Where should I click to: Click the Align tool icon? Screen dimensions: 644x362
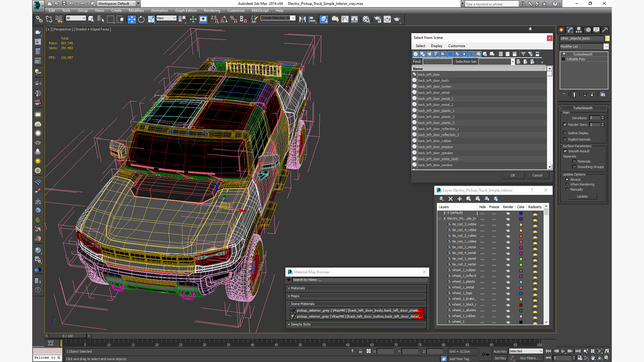pyautogui.click(x=312, y=19)
